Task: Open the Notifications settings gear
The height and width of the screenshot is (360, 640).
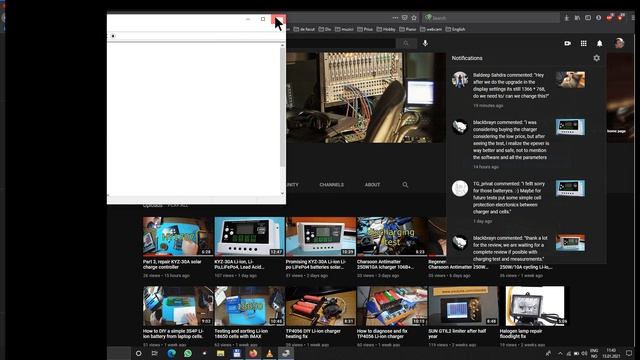Action: (596, 58)
